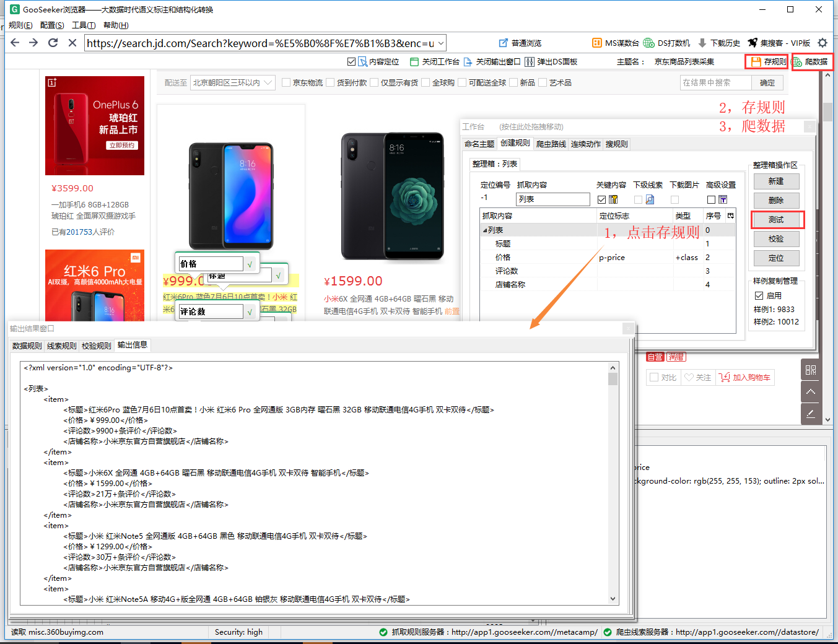Check the 京东物流 filter

tap(286, 82)
